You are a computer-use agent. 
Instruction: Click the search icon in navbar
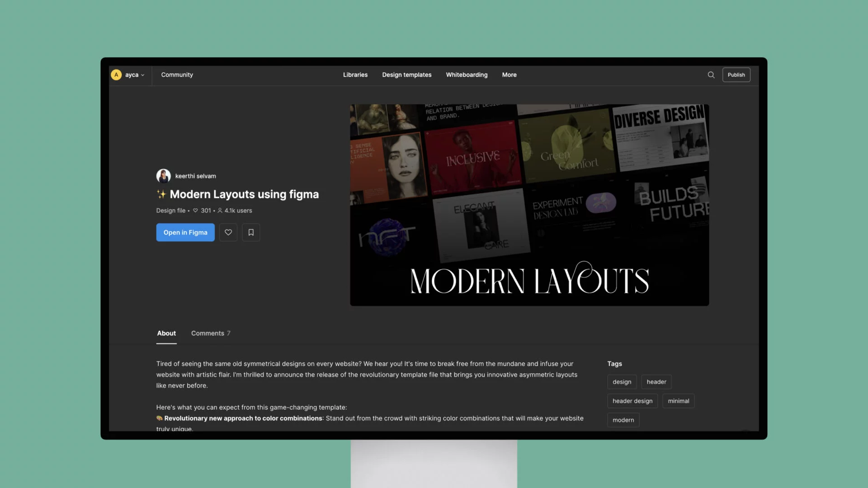[x=711, y=75]
